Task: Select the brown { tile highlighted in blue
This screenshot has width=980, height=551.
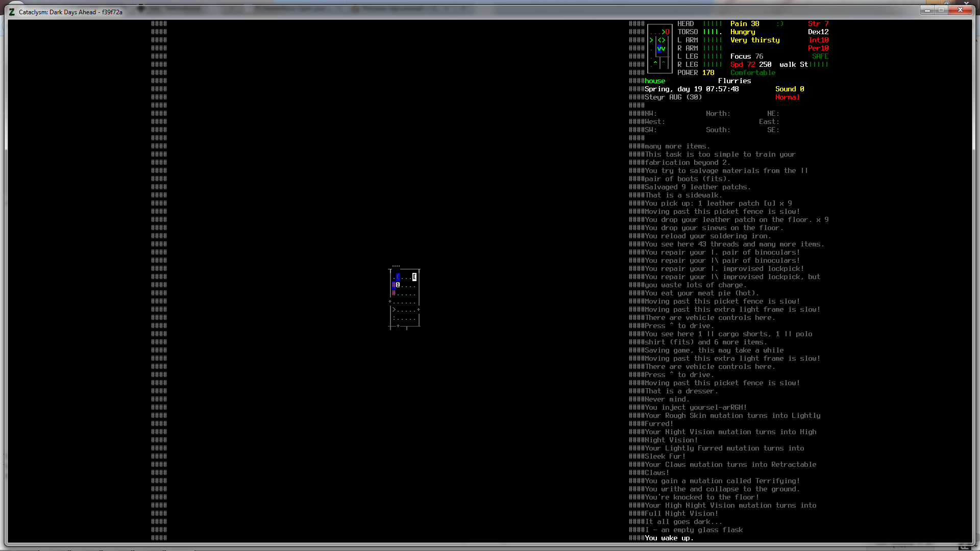Action: [x=398, y=277]
